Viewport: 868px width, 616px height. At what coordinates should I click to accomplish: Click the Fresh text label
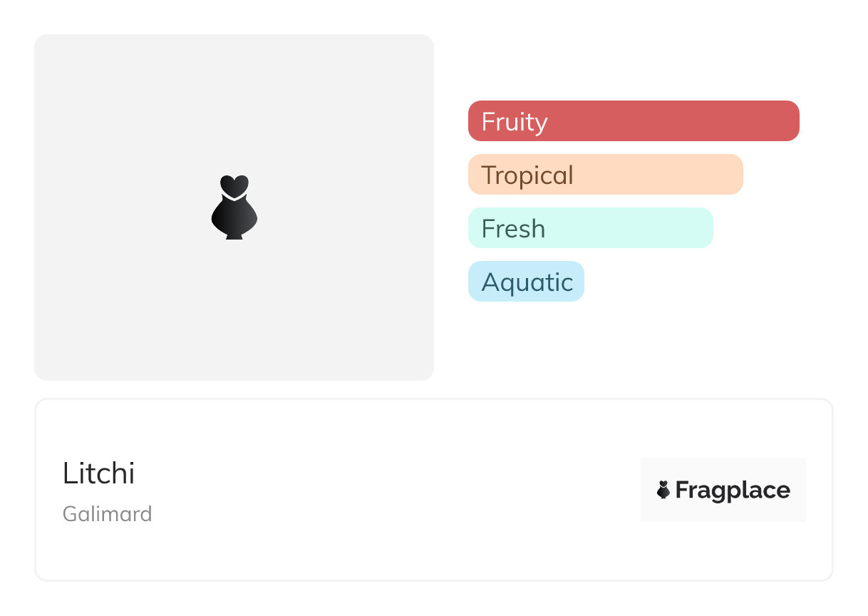click(513, 229)
